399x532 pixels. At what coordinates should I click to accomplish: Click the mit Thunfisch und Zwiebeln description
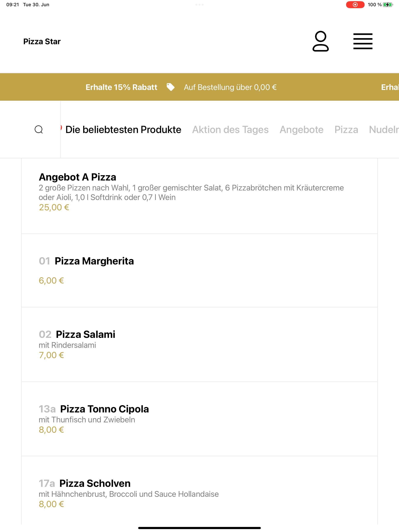87,420
